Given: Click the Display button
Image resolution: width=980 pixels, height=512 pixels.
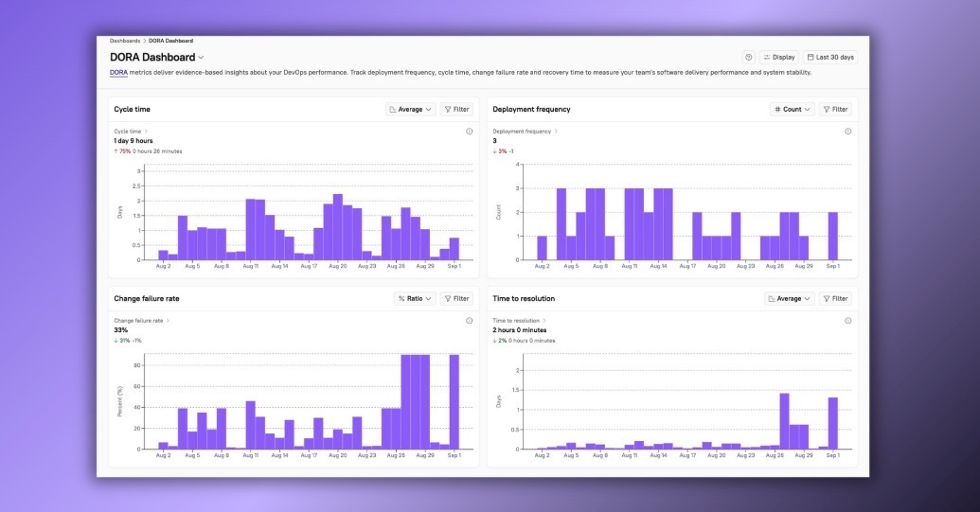Looking at the screenshot, I should (779, 57).
